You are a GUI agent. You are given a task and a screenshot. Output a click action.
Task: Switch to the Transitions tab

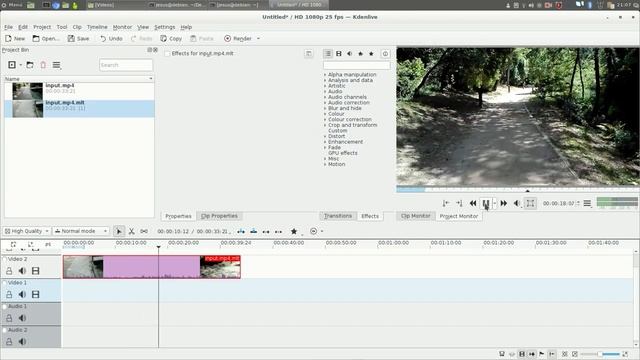pyautogui.click(x=338, y=216)
